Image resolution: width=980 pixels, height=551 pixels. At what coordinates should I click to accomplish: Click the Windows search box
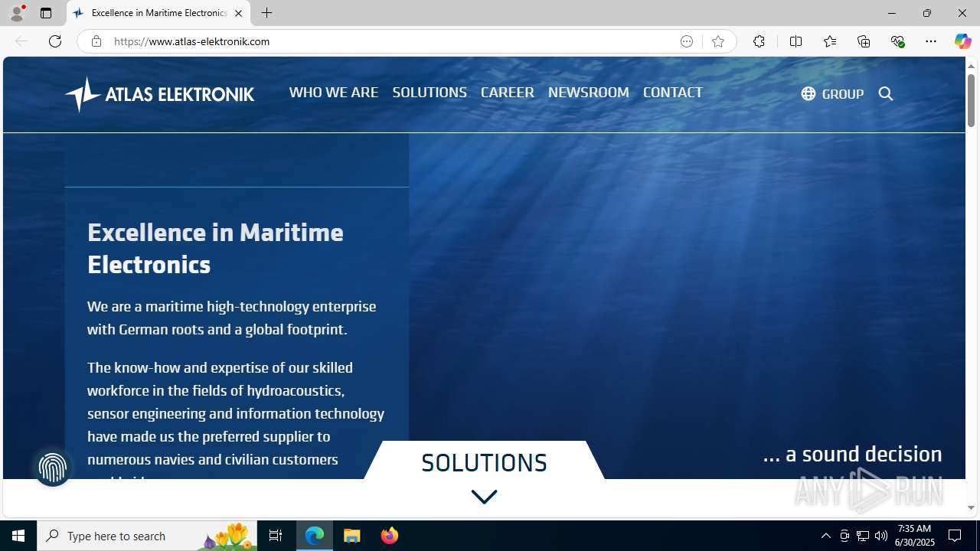(149, 536)
